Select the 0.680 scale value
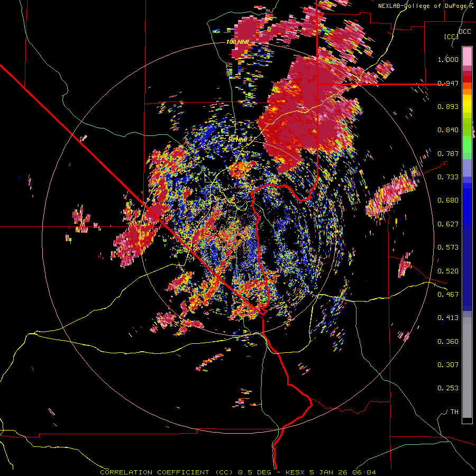 tap(448, 200)
